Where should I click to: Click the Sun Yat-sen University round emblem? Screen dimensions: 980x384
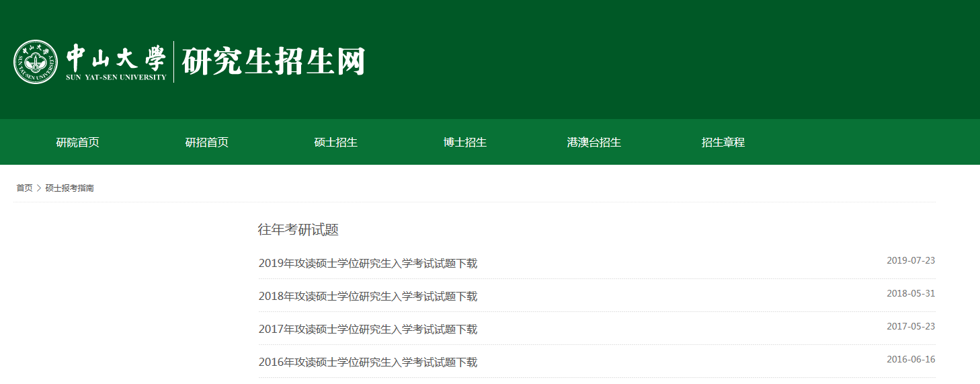click(36, 62)
